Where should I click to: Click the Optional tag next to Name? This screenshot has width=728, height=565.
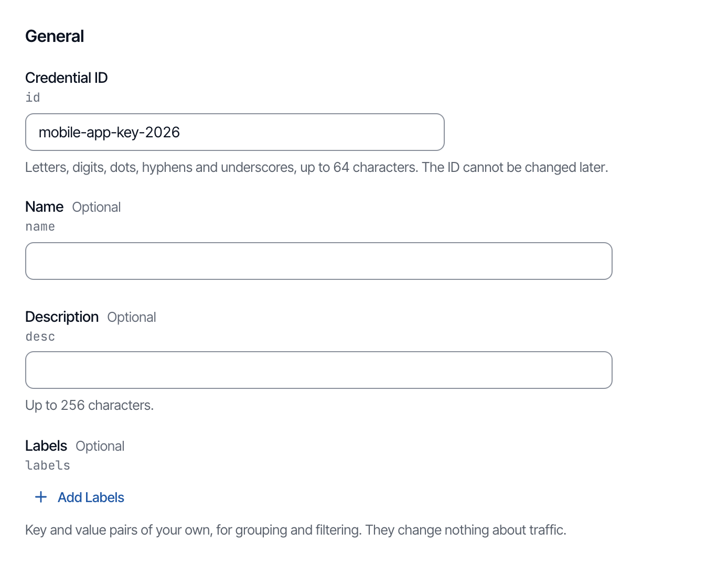[97, 207]
